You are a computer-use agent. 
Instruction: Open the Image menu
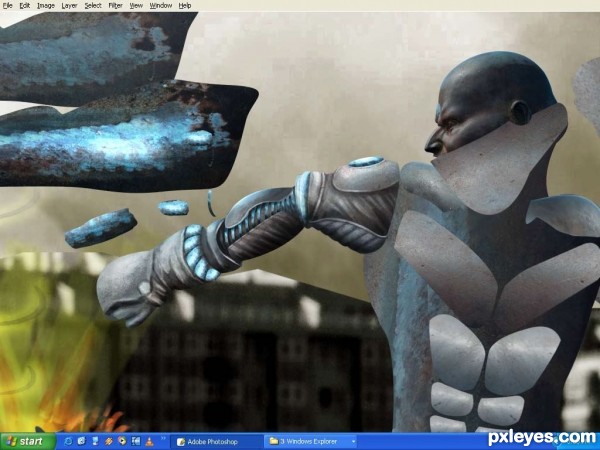[46, 5]
